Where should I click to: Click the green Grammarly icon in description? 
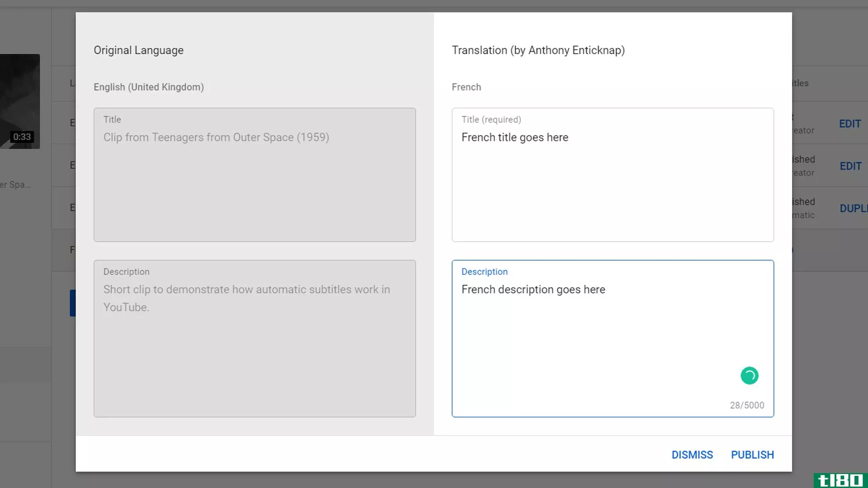749,375
